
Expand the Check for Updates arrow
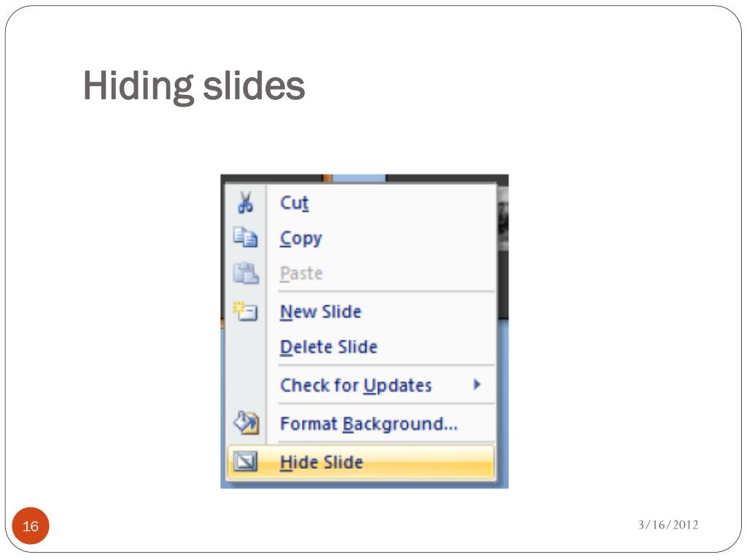coord(477,384)
